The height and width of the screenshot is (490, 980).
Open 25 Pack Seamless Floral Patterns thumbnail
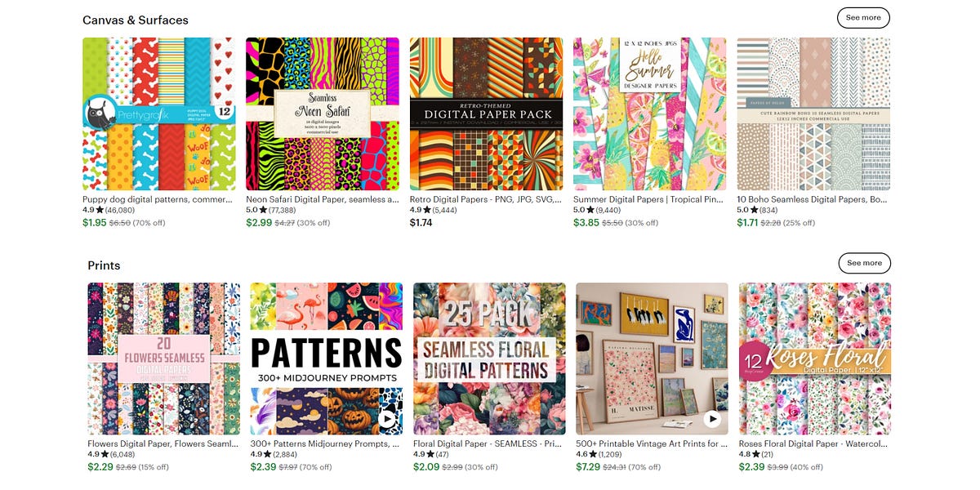[489, 359]
